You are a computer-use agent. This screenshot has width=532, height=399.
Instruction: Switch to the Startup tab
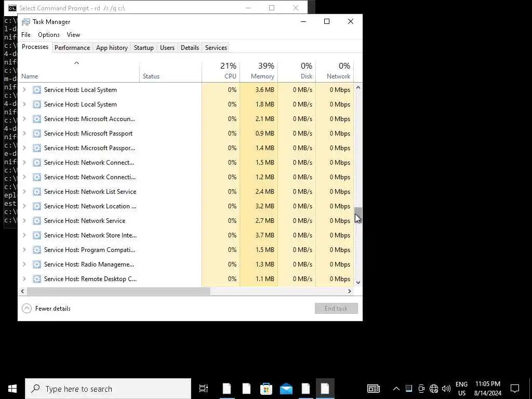click(x=143, y=48)
